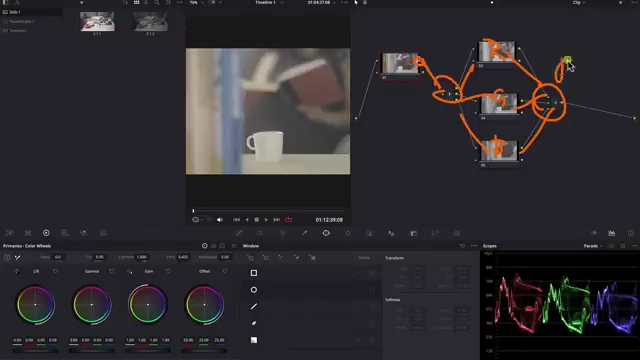Select the Timelines album
Screen dimensions: 640x360
click(x=18, y=31)
